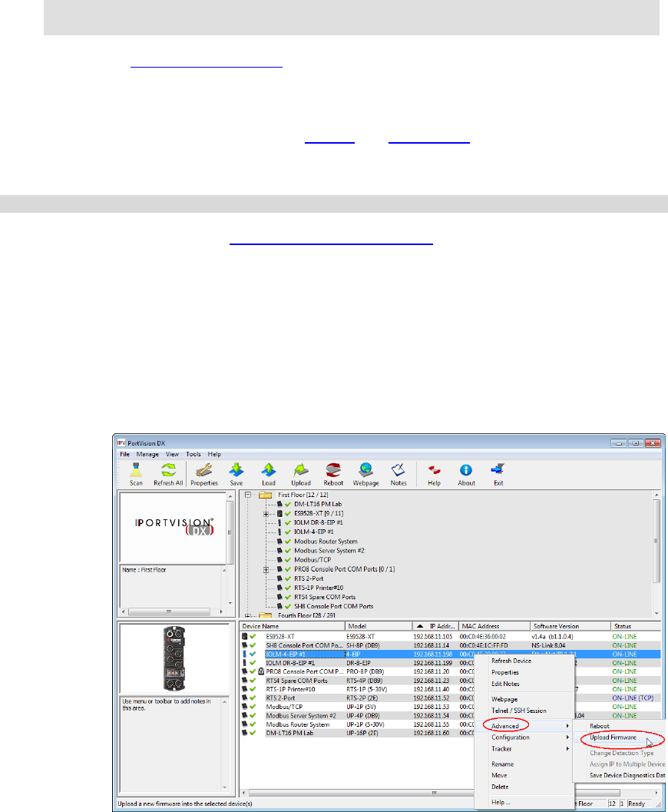Sort by the MAC Address column header

tap(494, 627)
